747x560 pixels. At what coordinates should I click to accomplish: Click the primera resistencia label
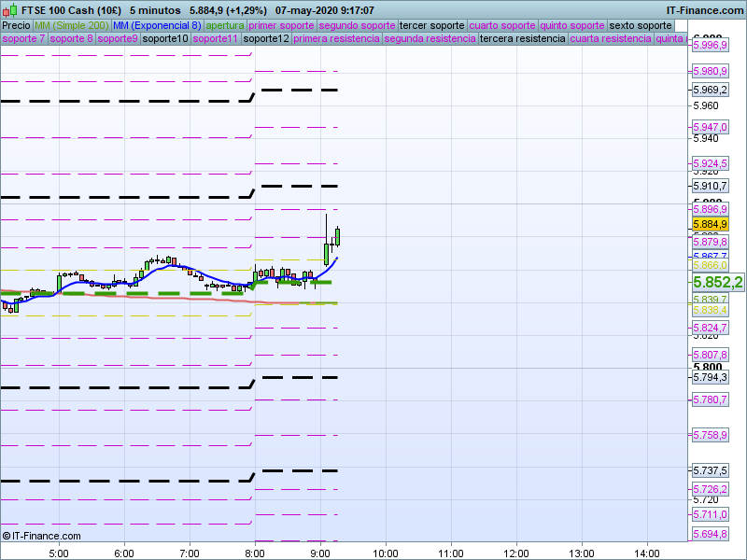pyautogui.click(x=336, y=39)
